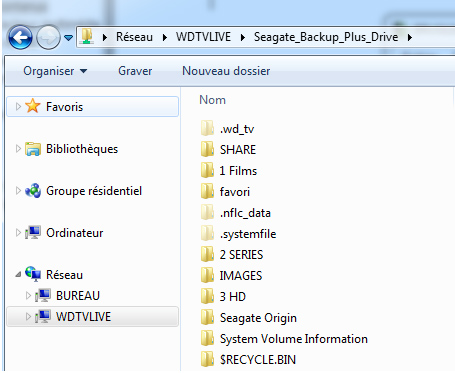Select the Seagate Origin folder name
Screen dimensions: 455x373
(258, 318)
